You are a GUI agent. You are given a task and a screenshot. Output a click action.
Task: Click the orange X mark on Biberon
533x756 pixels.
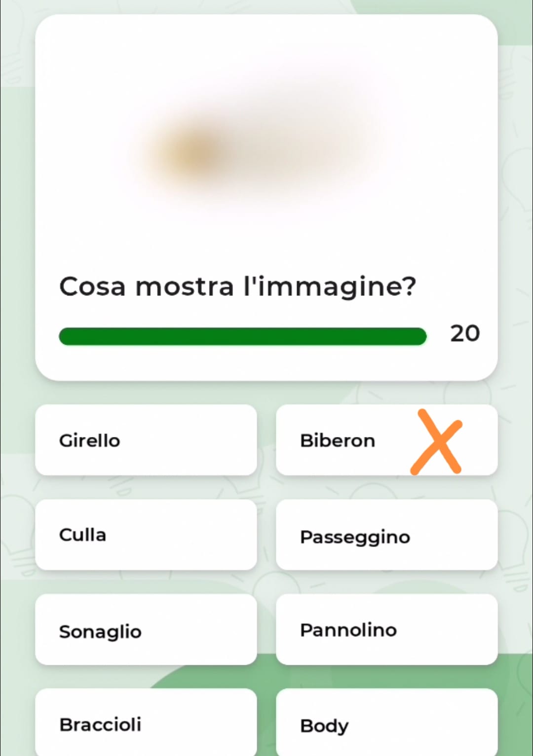tap(436, 442)
